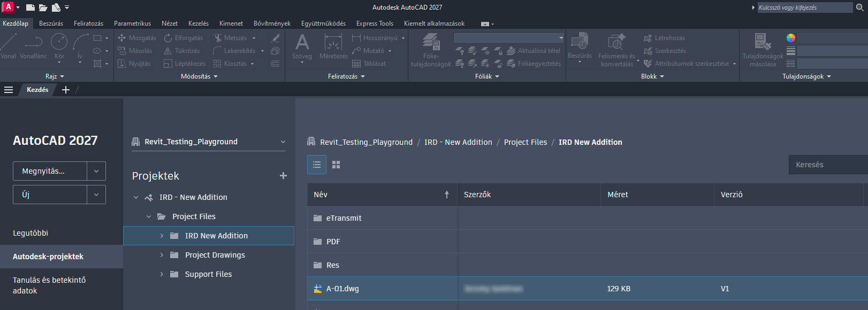Click the Másolás copy tool
The height and width of the screenshot is (310, 868).
135,51
